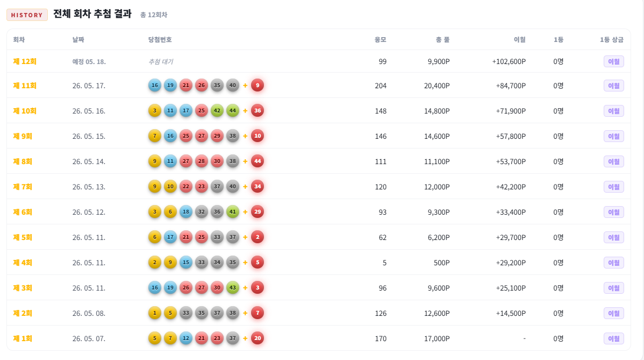
Task: Click the 500P total pool value
Action: [441, 263]
